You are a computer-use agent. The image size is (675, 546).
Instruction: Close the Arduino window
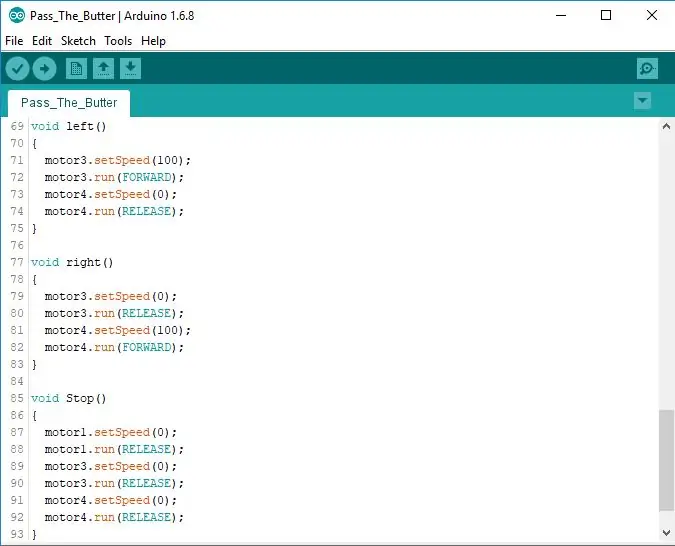click(x=652, y=16)
